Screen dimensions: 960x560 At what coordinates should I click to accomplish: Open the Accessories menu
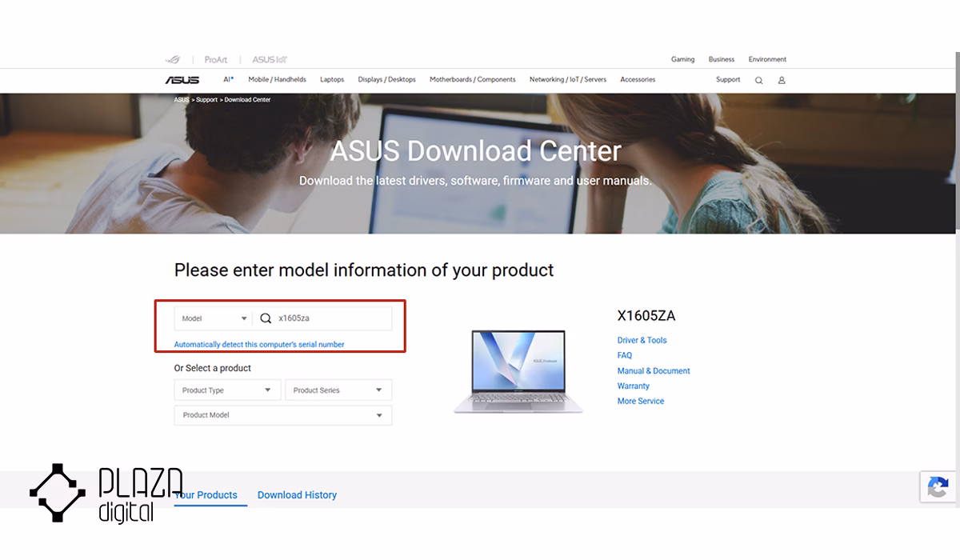(x=638, y=79)
